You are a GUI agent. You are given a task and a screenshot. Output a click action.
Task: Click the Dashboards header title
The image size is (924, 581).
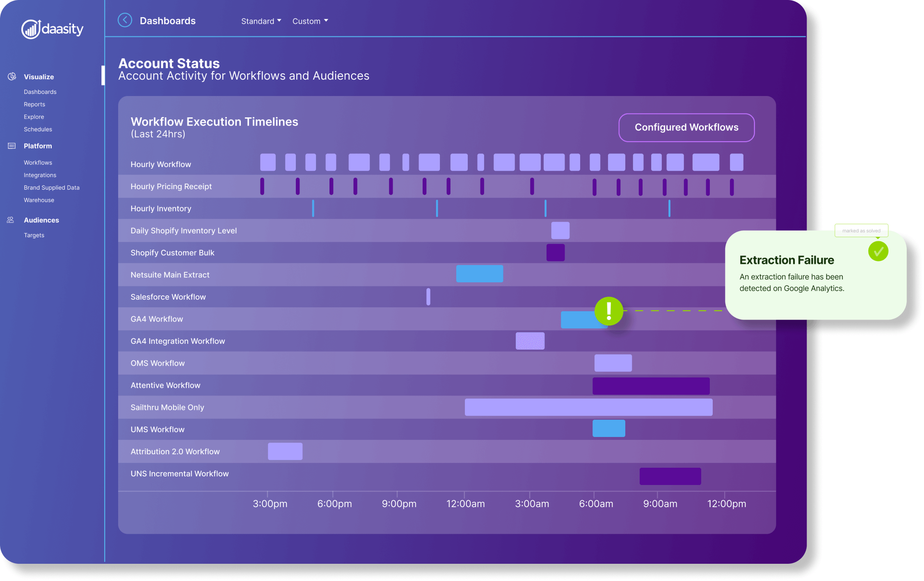[168, 21]
